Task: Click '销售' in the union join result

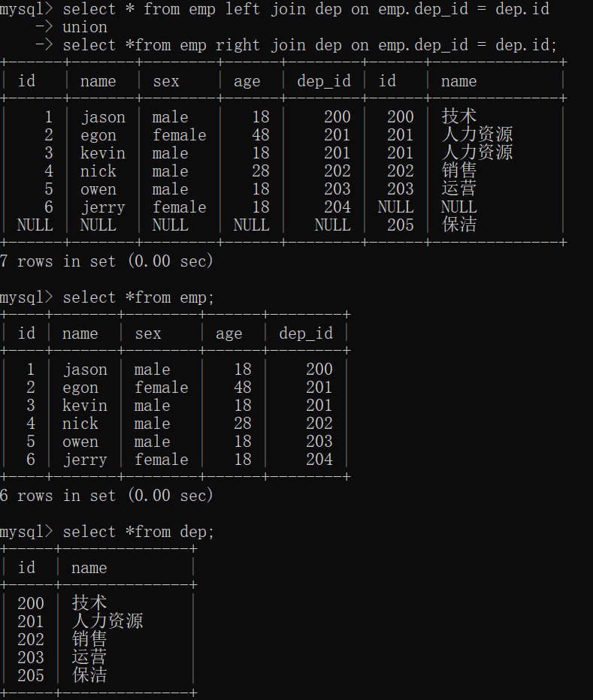Action: tap(459, 170)
